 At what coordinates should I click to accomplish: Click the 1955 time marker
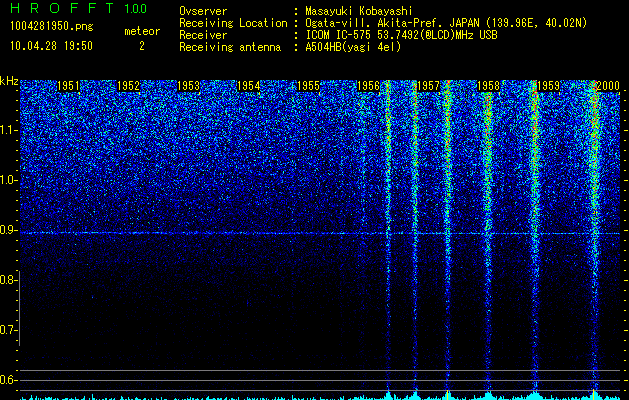coord(308,85)
